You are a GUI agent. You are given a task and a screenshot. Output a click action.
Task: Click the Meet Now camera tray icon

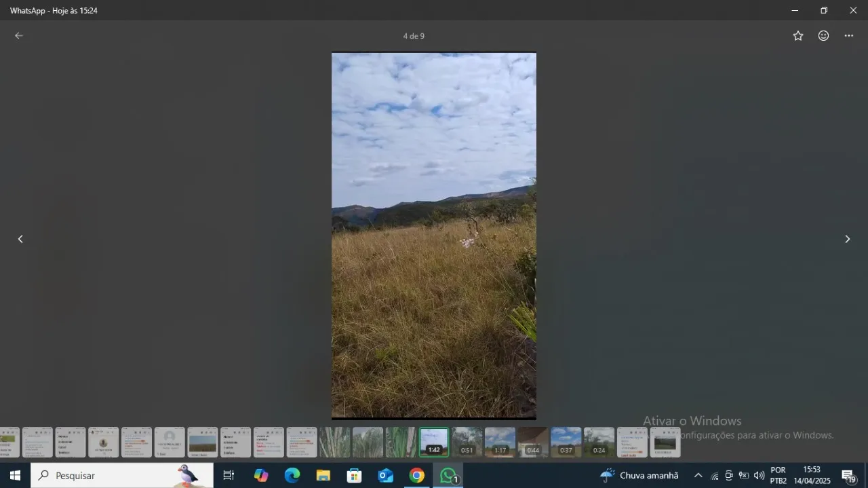point(729,476)
